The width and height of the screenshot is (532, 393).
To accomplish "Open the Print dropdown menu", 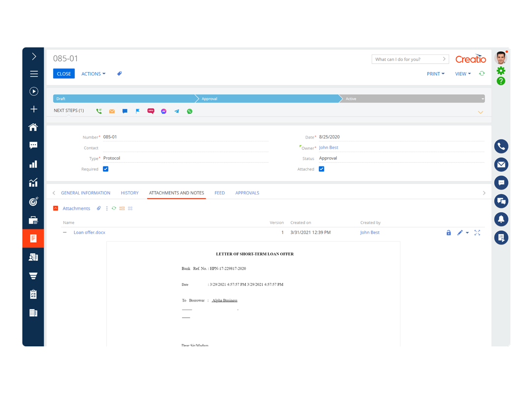I will (x=435, y=74).
